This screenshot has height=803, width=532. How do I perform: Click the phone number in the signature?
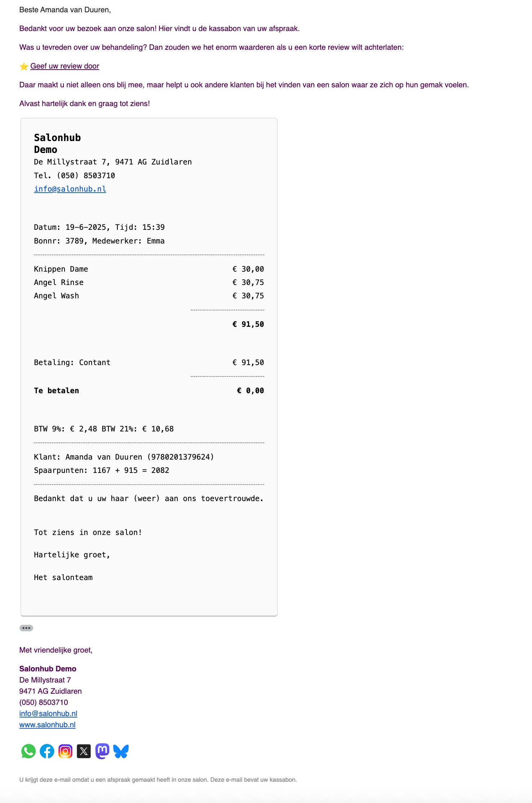[x=44, y=702]
